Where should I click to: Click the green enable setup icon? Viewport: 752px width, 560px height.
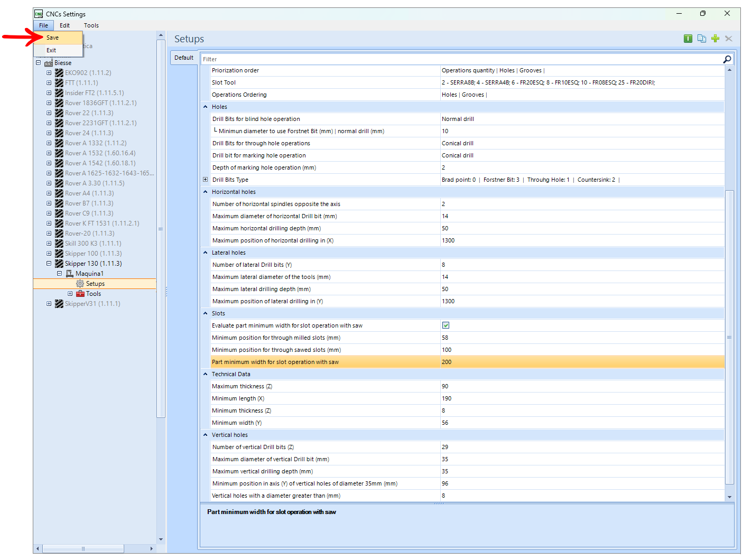pos(688,39)
